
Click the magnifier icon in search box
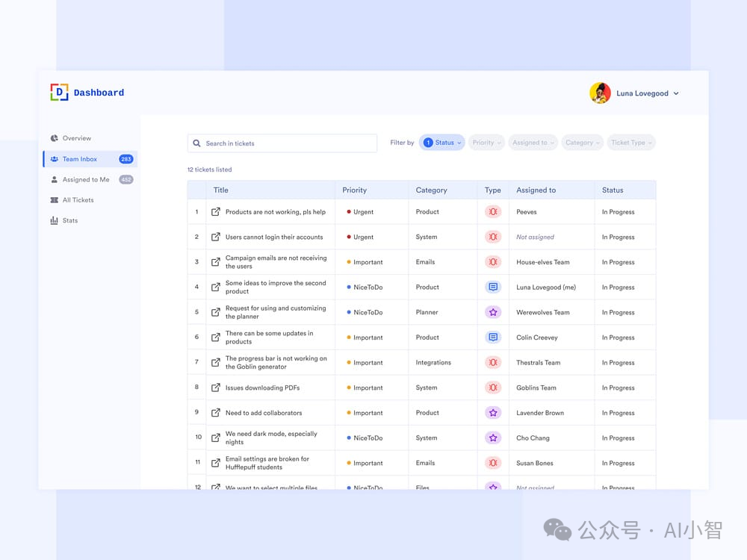[196, 143]
